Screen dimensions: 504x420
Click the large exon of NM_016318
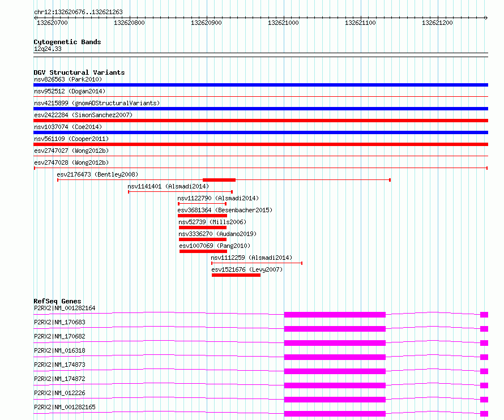pos(335,357)
